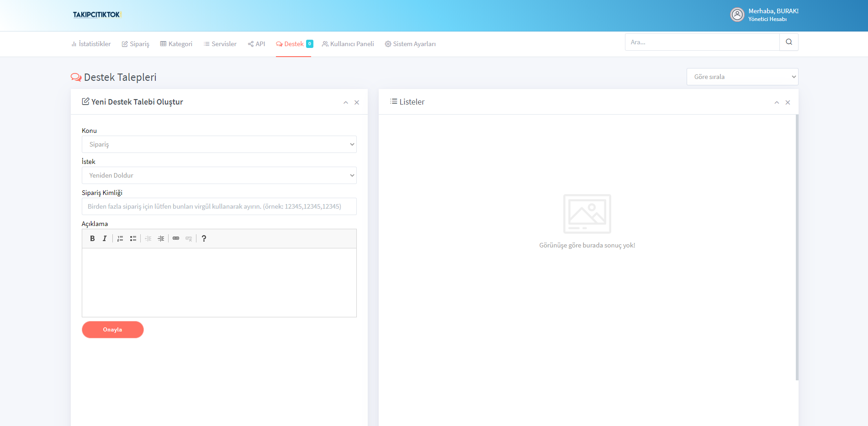Close the Yeni Destek Talebi Oluştur panel
The image size is (868, 426).
coord(357,102)
